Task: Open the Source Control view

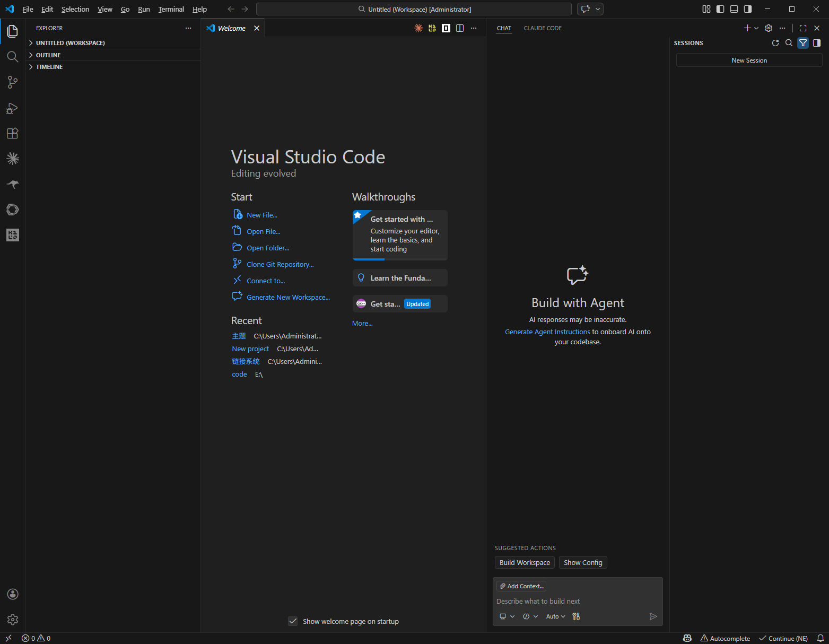Action: pos(13,82)
